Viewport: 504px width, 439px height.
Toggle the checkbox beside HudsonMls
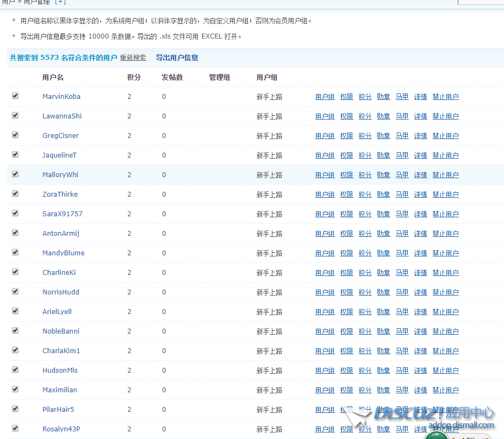tap(15, 369)
